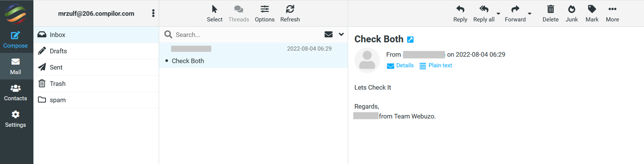The image size is (644, 164).
Task: Go to Contacts section
Action: [x=15, y=93]
